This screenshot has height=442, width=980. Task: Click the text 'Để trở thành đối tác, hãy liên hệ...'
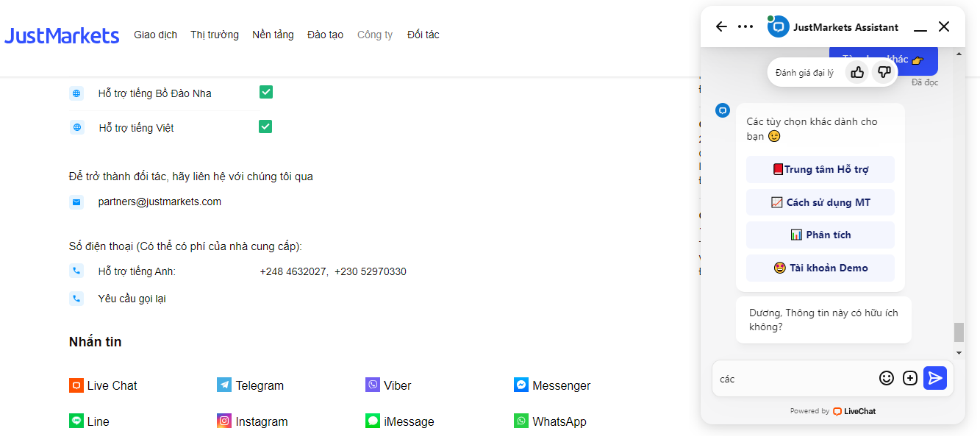tap(191, 177)
